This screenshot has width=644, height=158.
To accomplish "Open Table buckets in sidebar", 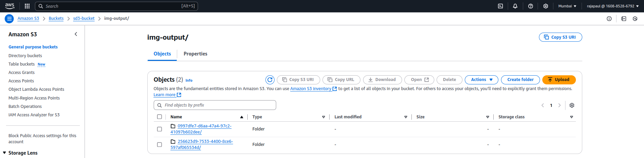I will [21, 64].
